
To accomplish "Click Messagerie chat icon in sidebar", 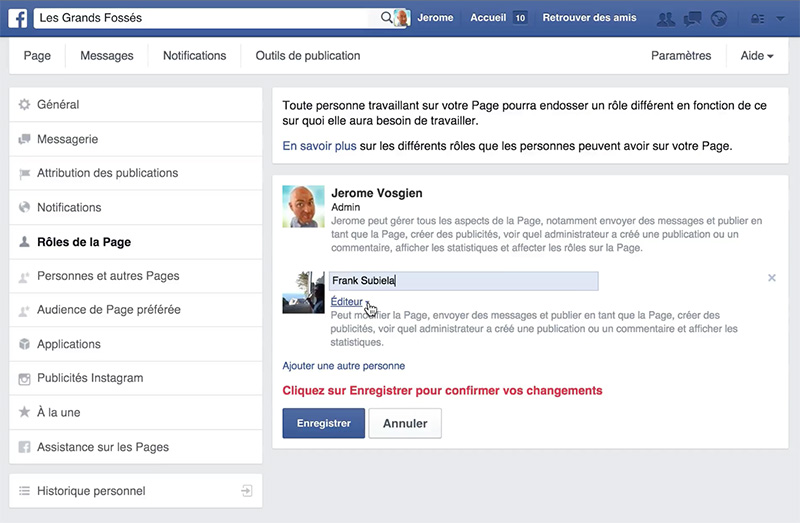I will click(x=24, y=139).
